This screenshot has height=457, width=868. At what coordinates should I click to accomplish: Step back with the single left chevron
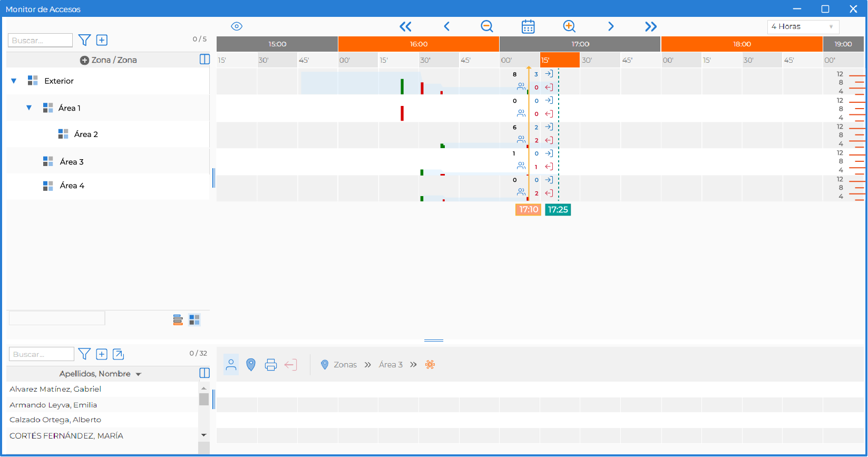(446, 26)
